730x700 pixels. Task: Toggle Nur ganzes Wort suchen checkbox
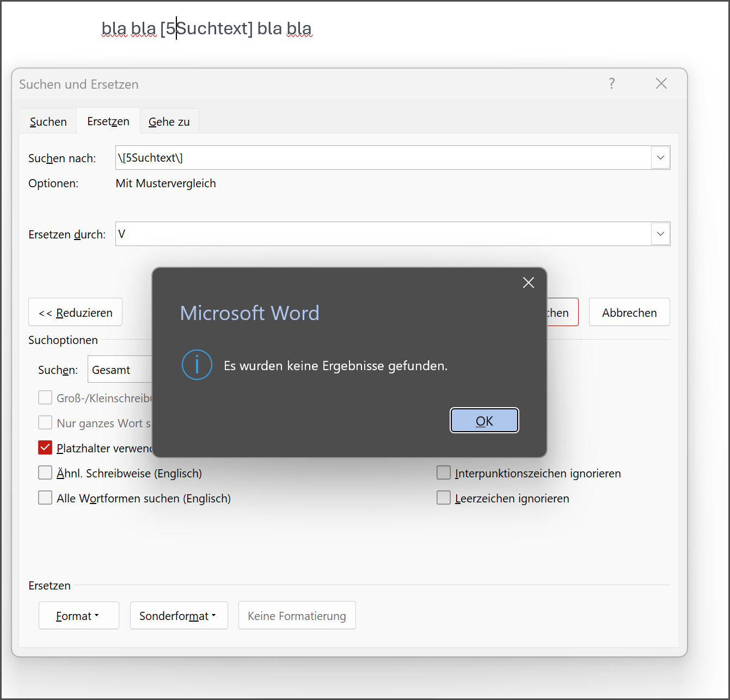click(x=45, y=423)
